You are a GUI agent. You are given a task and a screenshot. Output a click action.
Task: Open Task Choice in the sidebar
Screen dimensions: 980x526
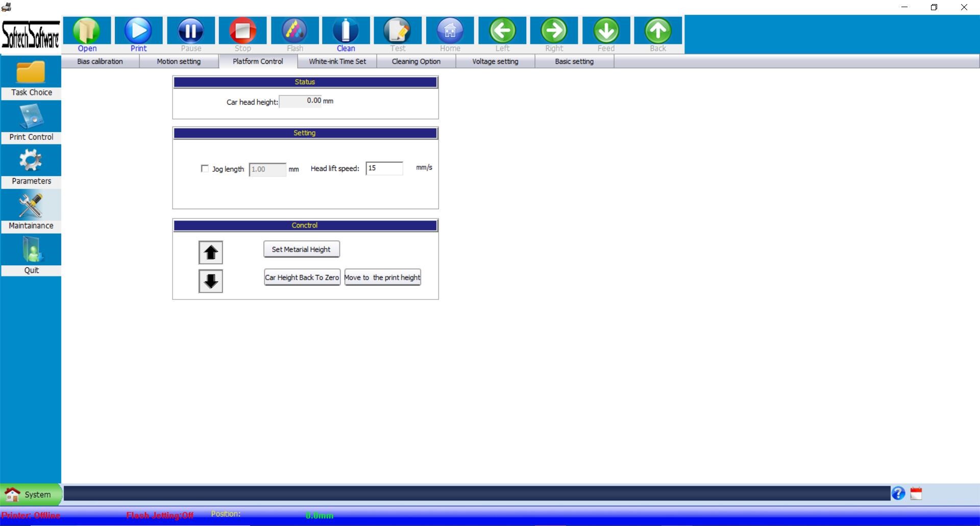click(31, 78)
